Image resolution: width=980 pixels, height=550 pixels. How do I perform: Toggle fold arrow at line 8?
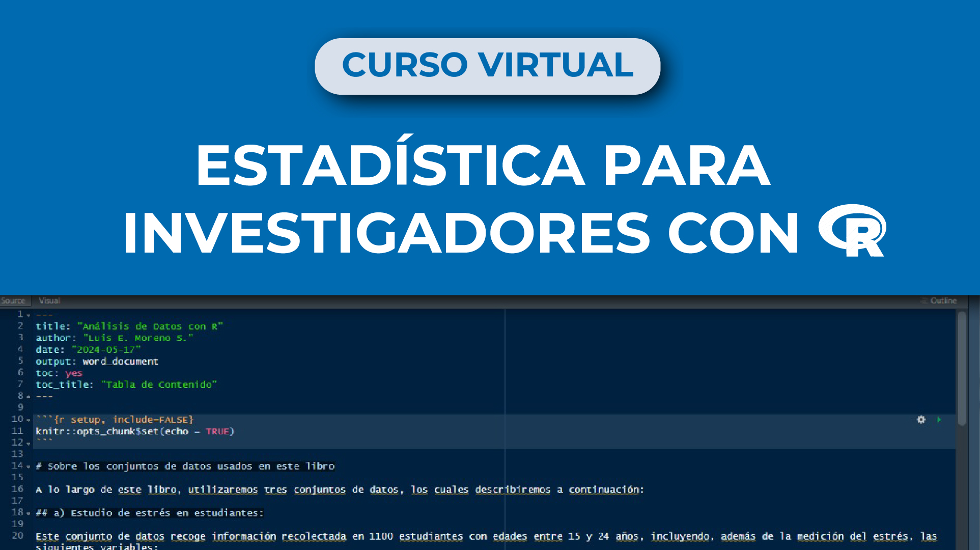tap(29, 396)
